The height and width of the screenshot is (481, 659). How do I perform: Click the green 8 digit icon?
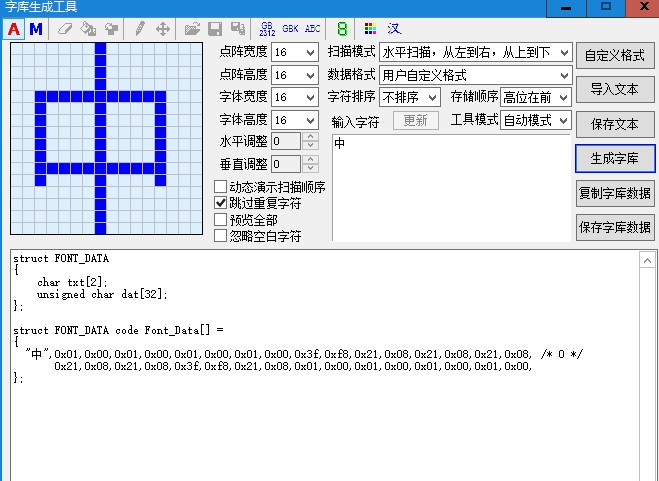[x=342, y=29]
